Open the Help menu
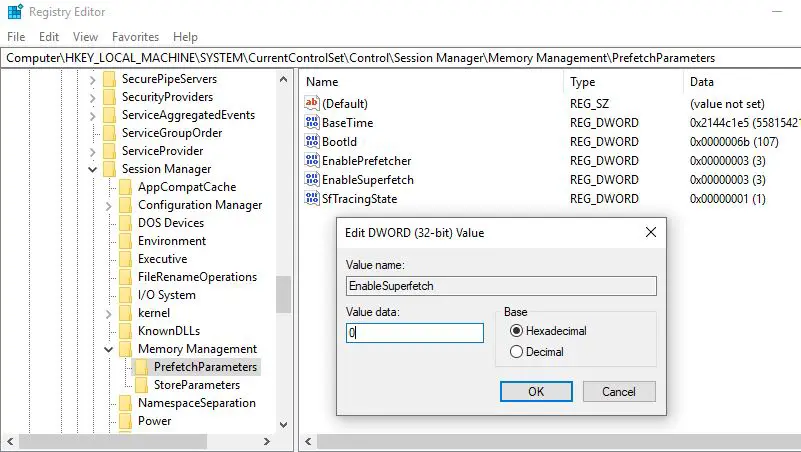The height and width of the screenshot is (452, 801). tap(185, 37)
